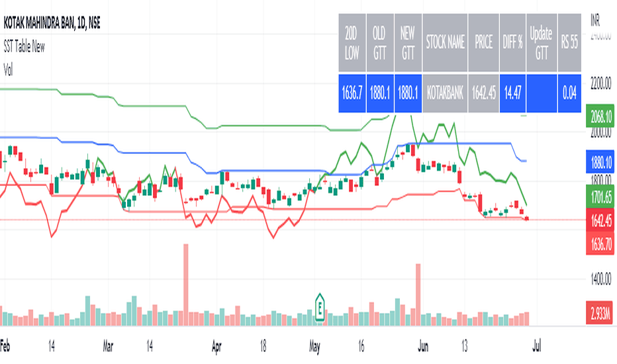This screenshot has height=364, width=617.
Task: Click the earnings E marker icon
Action: tap(320, 307)
